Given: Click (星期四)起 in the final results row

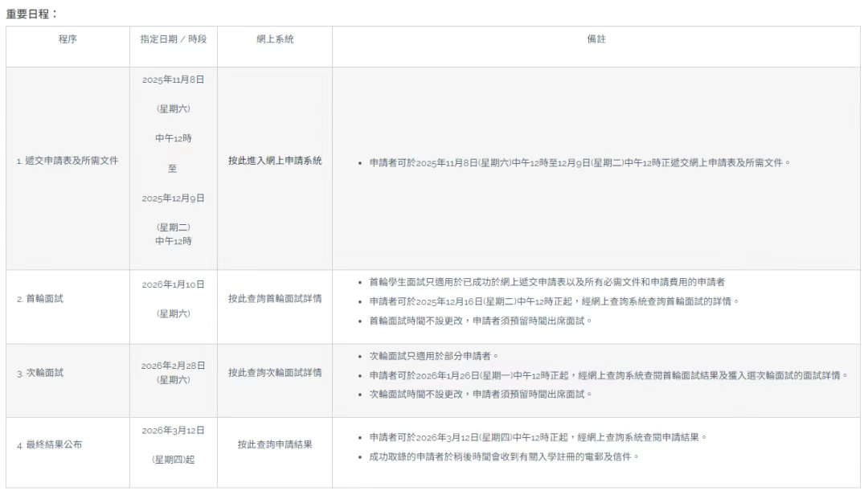Looking at the screenshot, I should [x=174, y=460].
